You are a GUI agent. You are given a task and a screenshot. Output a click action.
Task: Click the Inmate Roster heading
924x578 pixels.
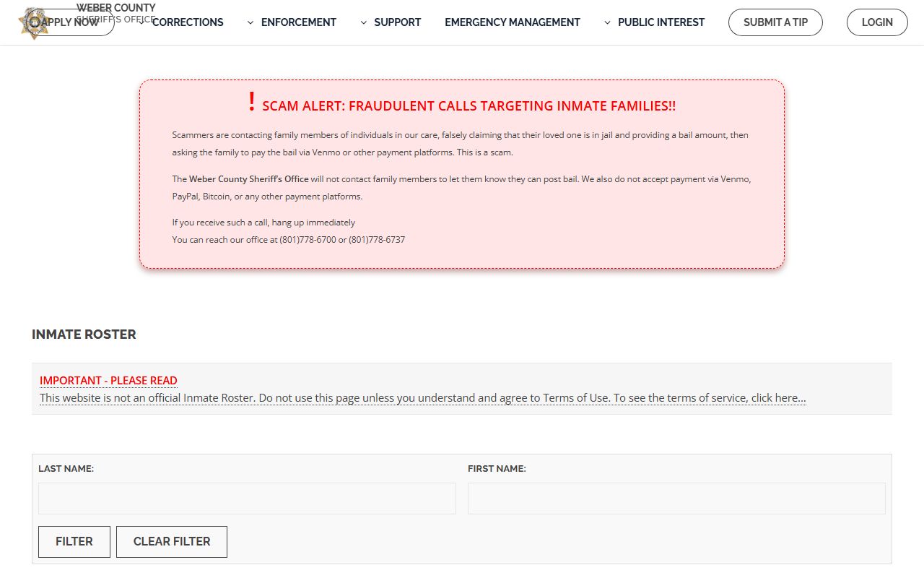84,335
